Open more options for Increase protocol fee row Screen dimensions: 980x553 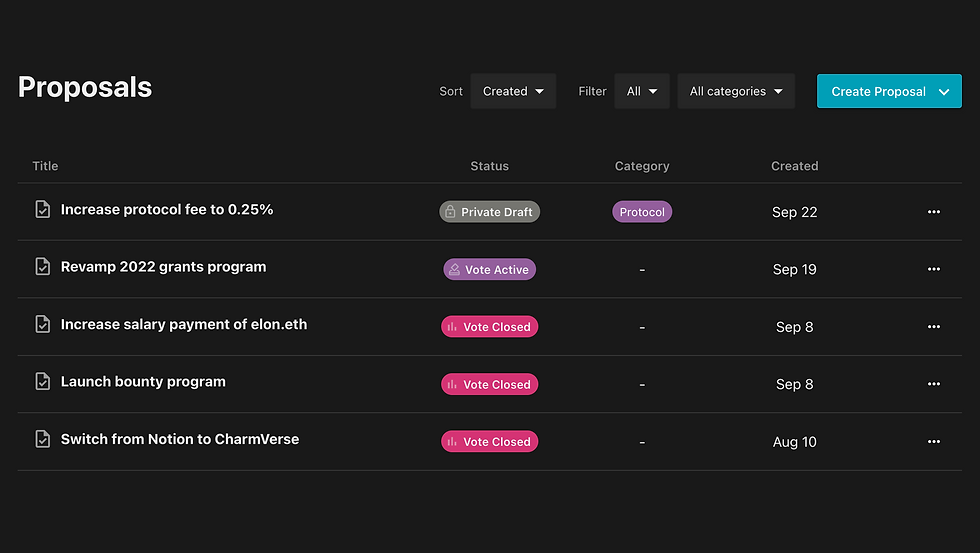(x=934, y=212)
